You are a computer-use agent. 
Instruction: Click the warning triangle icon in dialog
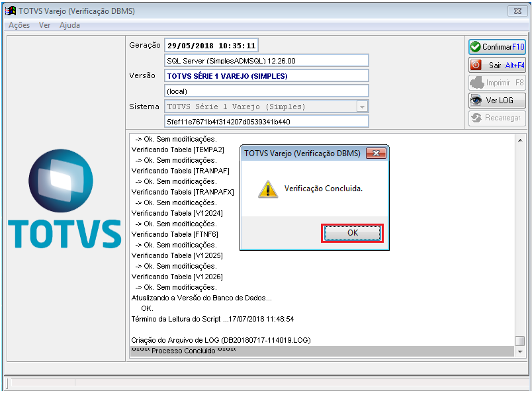268,189
